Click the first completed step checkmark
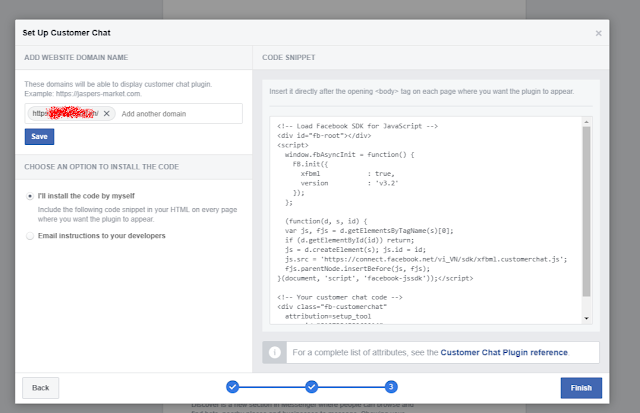Viewport: 640px width, 413px height. pos(233,386)
